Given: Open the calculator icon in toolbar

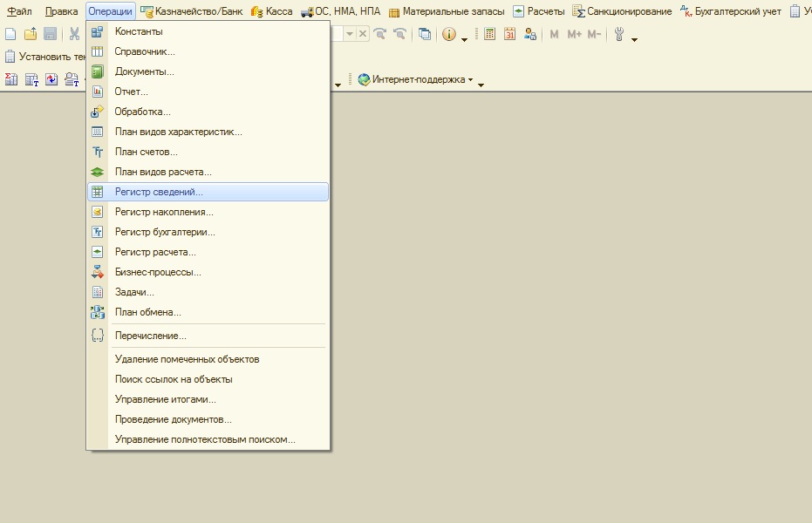Looking at the screenshot, I should pos(490,34).
